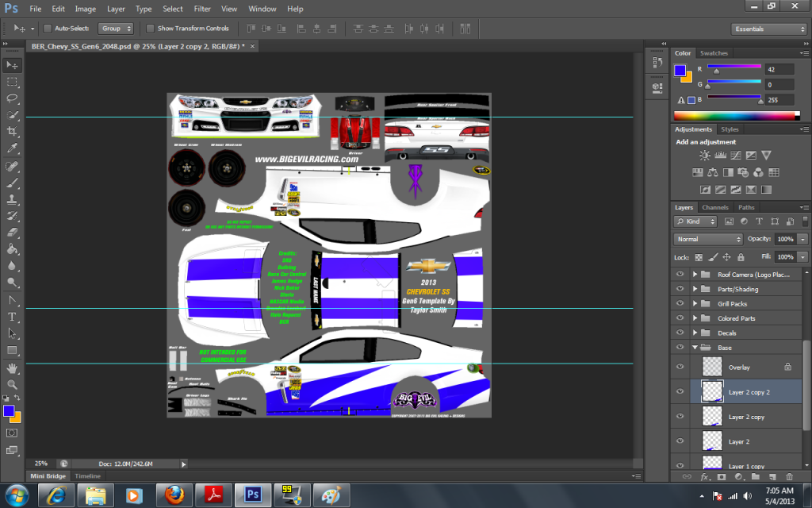Open the Filter menu
This screenshot has width=812, height=508.
[x=202, y=9]
